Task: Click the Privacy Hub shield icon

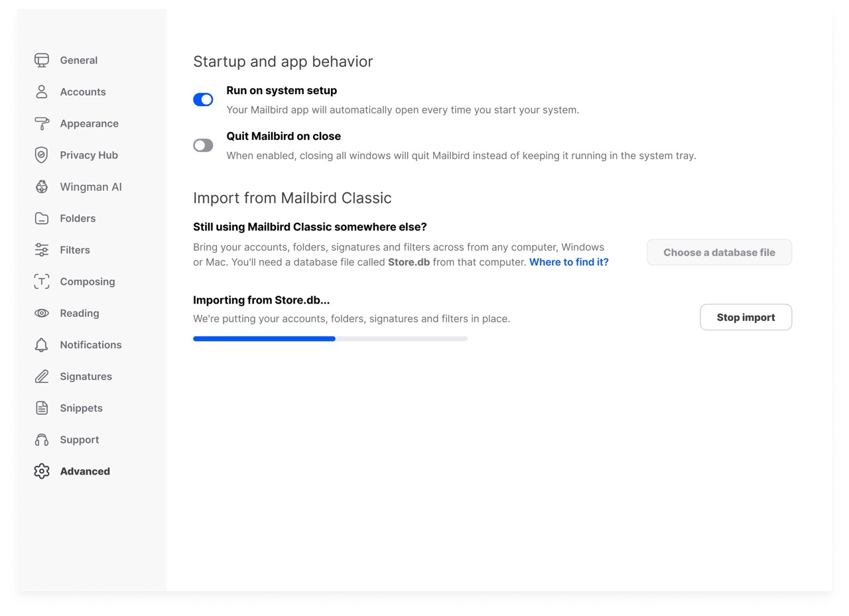Action: (x=42, y=155)
